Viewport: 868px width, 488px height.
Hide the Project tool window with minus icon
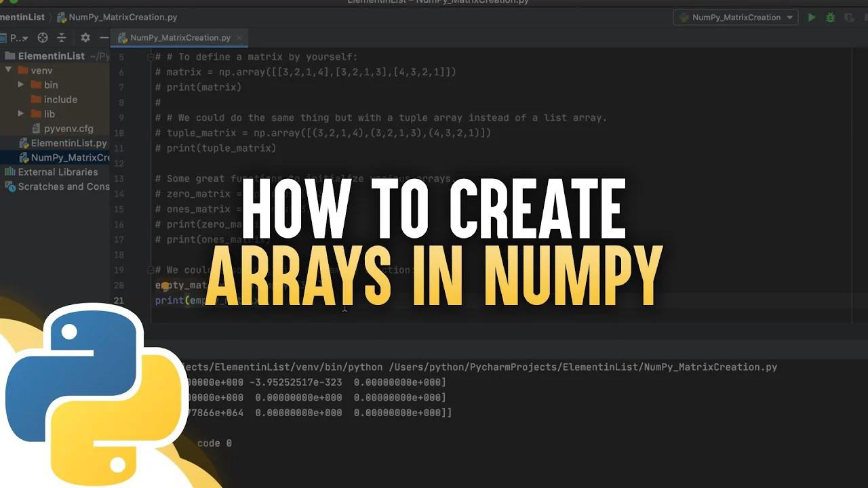pos(102,38)
